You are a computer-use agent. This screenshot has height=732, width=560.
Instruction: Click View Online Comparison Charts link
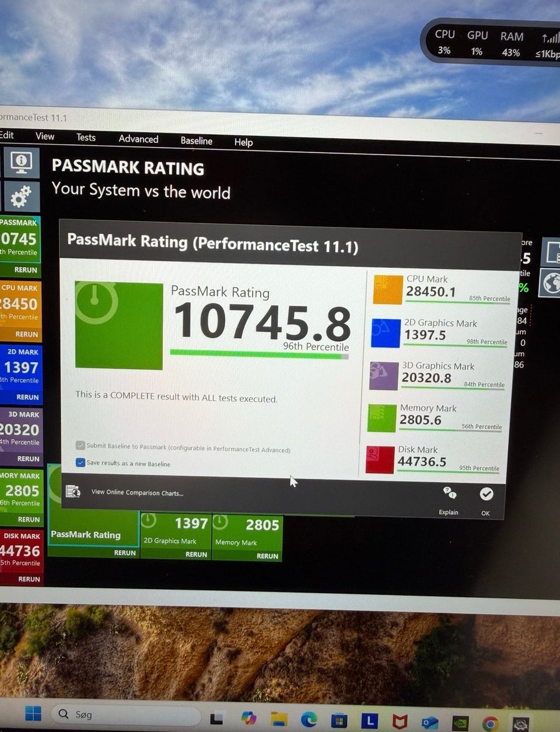[137, 492]
